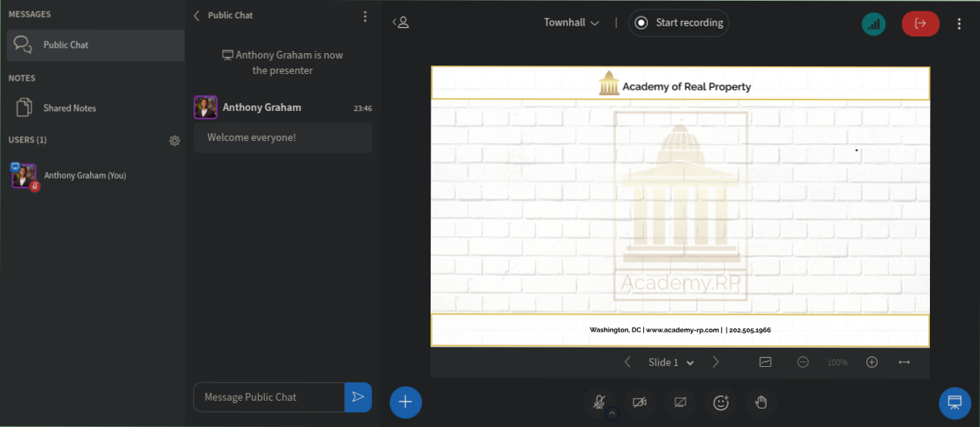Click Anthony Graham's avatar in chat
980x427 pixels.
[206, 107]
